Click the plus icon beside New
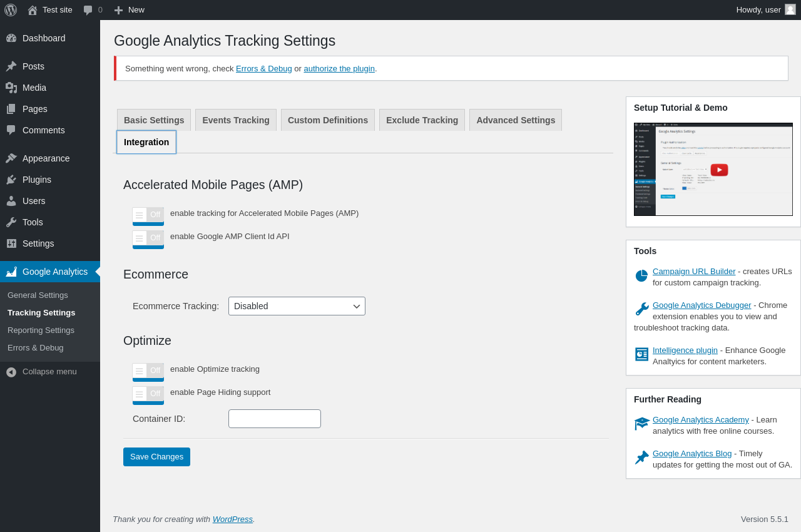Screen dimensions: 801x532 (118, 10)
